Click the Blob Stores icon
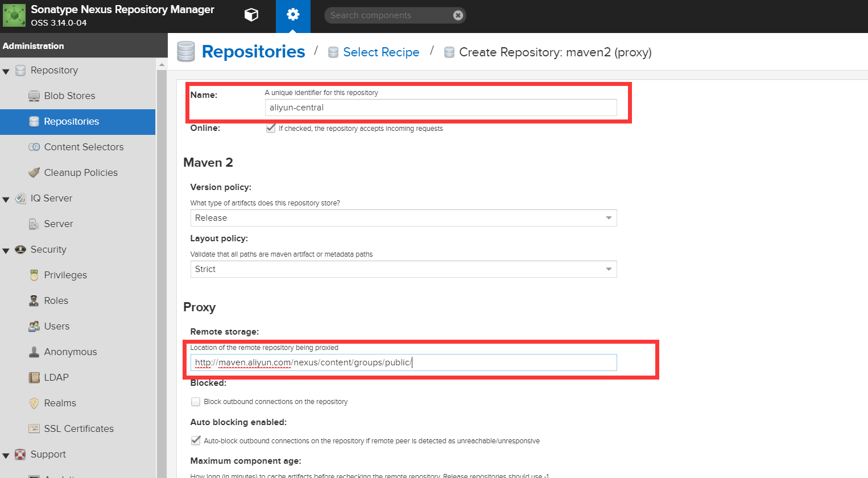 pyautogui.click(x=34, y=96)
